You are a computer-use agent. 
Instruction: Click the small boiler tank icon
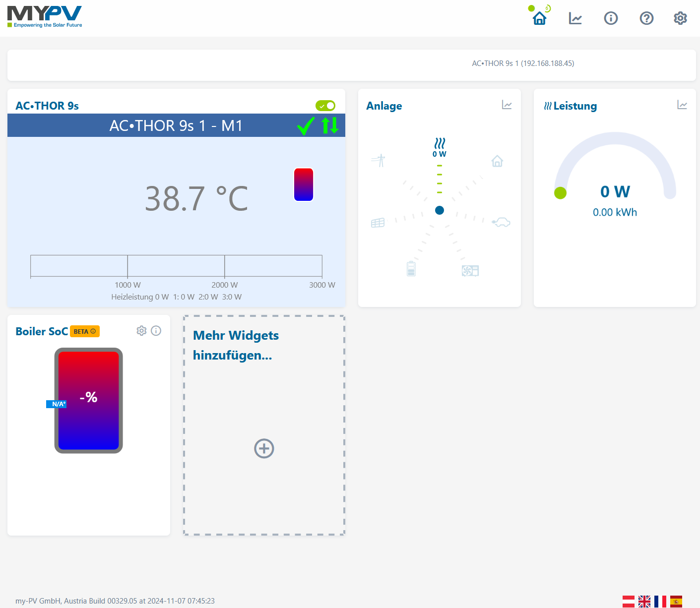point(304,184)
